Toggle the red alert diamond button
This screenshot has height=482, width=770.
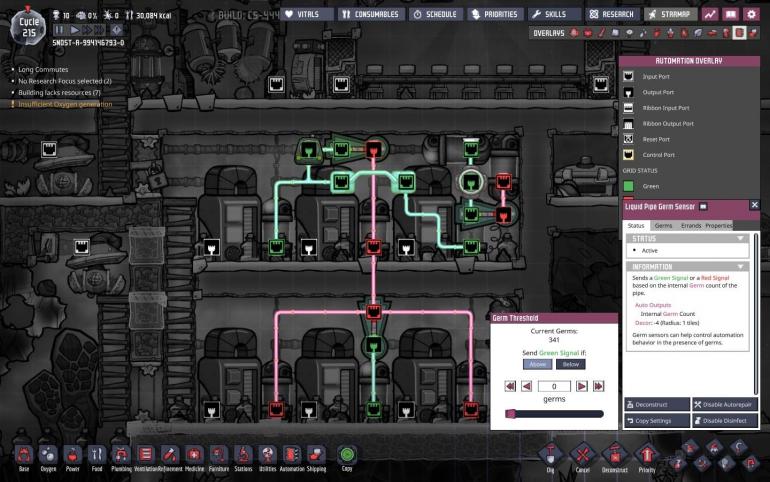[116, 30]
